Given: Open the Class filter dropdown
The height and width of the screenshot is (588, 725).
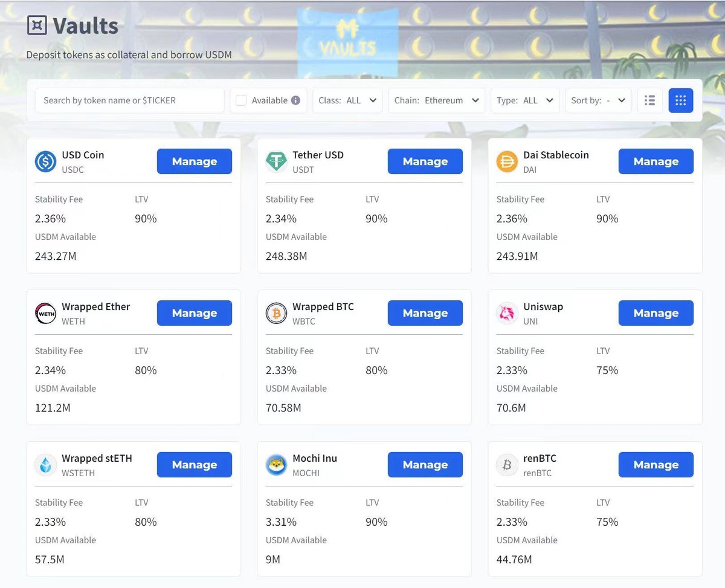Looking at the screenshot, I should click(x=347, y=100).
